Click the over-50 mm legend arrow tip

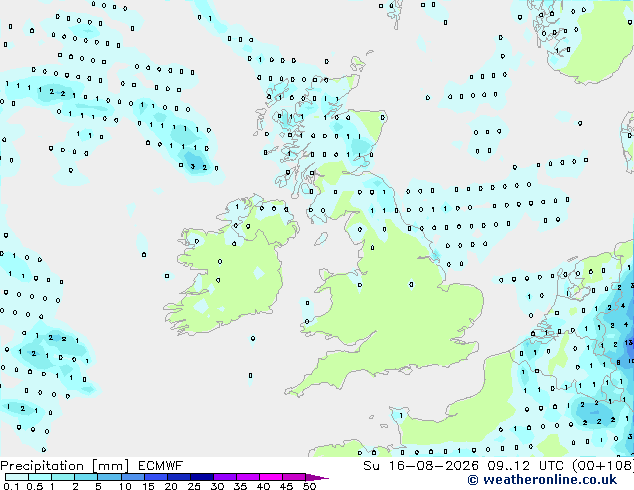tap(317, 477)
